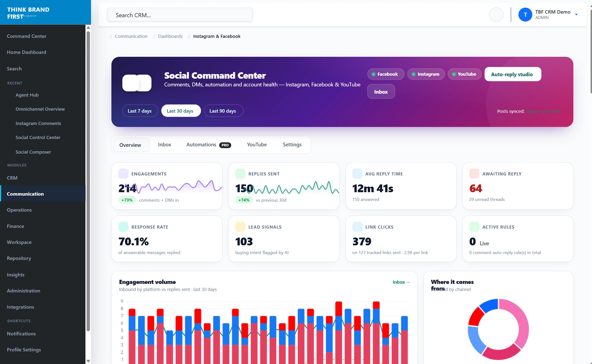592x364 pixels.
Task: Toggle the YouTube platform pill
Action: [x=465, y=74]
